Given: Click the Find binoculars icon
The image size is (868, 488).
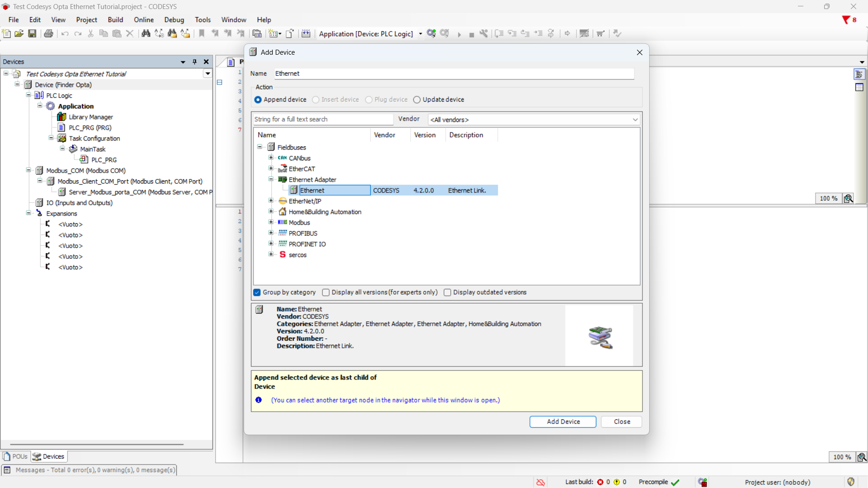Looking at the screenshot, I should pyautogui.click(x=146, y=33).
